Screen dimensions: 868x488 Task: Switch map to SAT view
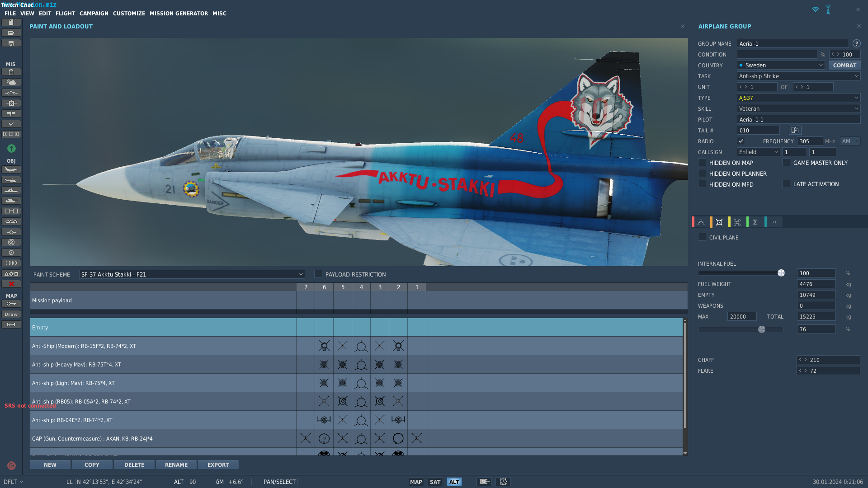[435, 482]
